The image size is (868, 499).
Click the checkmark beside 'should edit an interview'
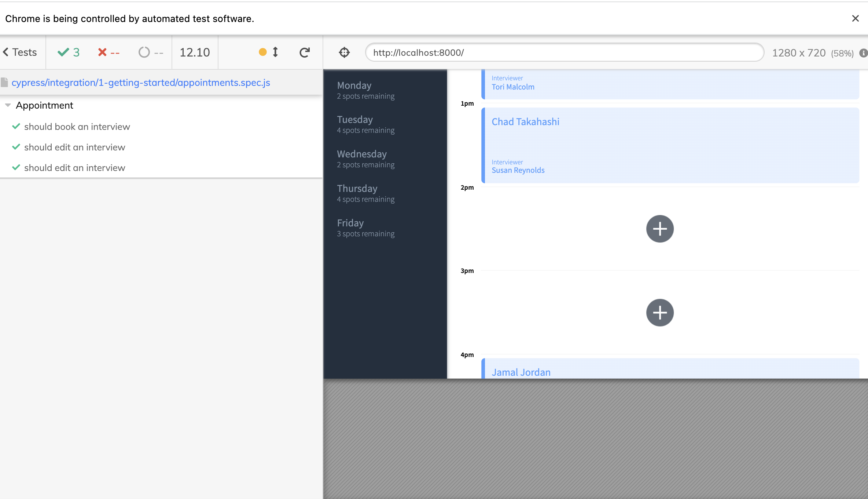pos(16,147)
